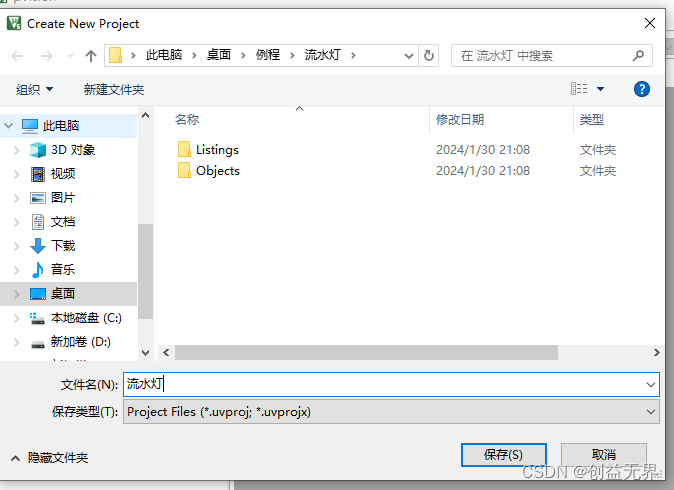Click the up-one-level arrow icon

pyautogui.click(x=91, y=55)
